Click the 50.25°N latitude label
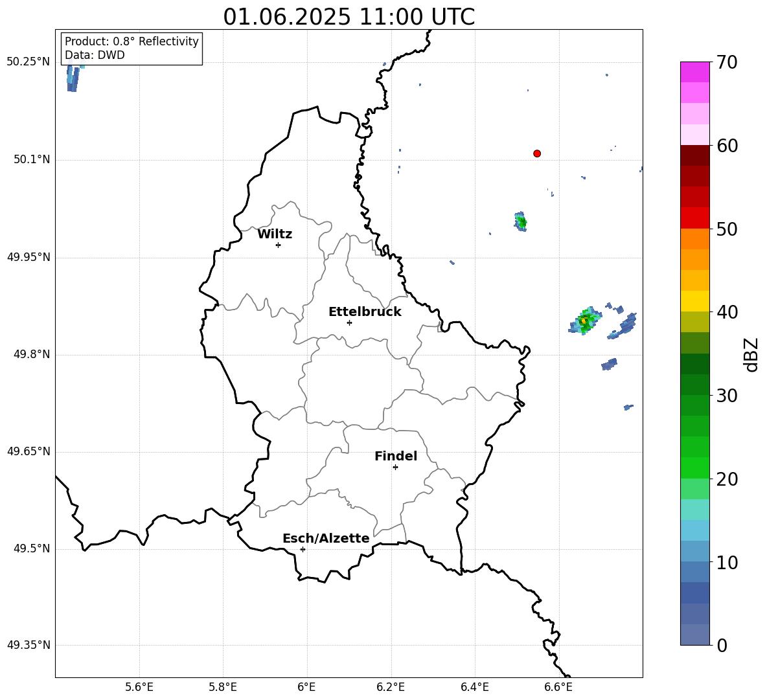The width and height of the screenshot is (767, 700). 29,62
